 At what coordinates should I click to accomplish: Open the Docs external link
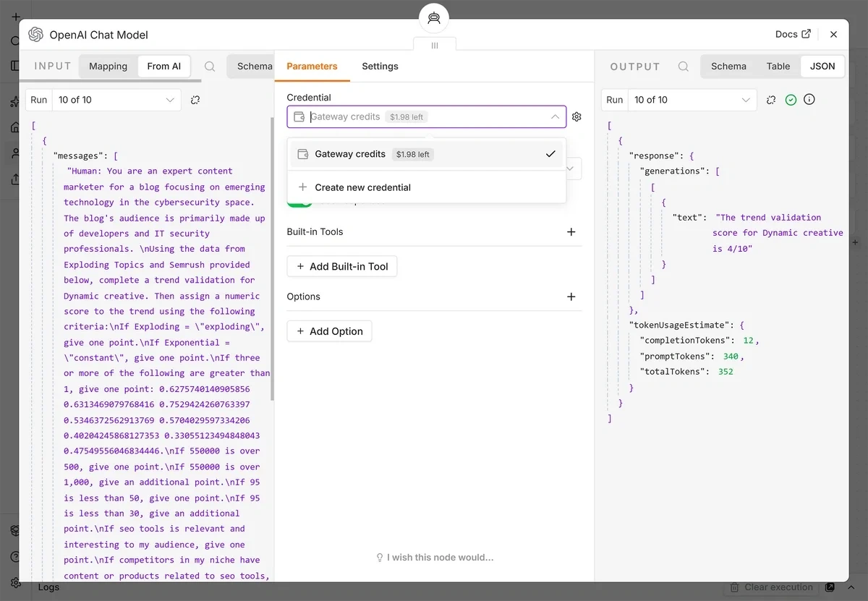pyautogui.click(x=793, y=34)
